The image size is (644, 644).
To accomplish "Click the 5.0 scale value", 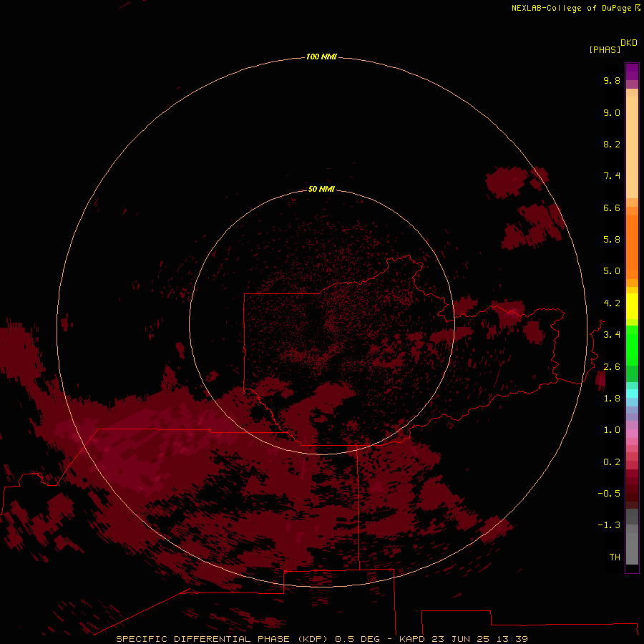I will click(x=612, y=271).
